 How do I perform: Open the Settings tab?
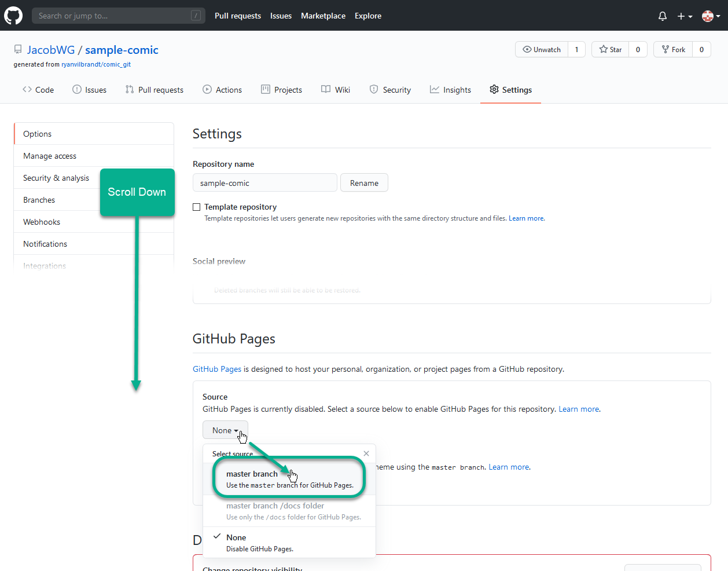(x=510, y=90)
